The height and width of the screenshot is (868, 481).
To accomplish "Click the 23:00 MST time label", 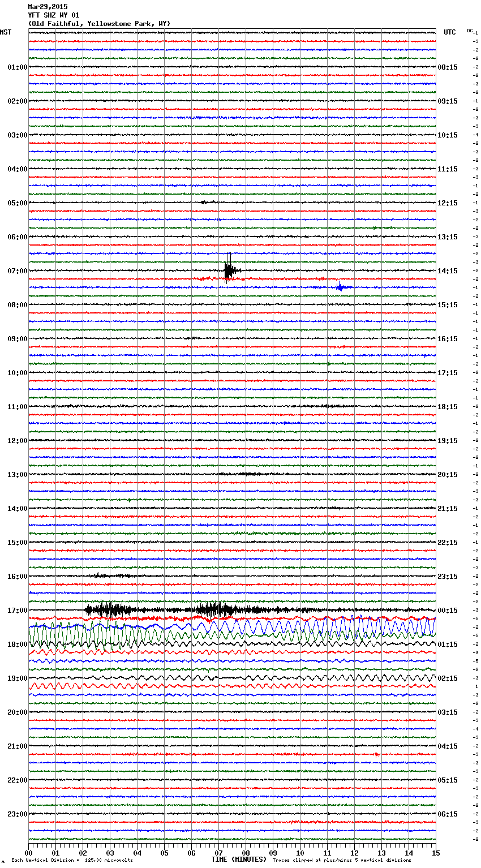I will (18, 814).
